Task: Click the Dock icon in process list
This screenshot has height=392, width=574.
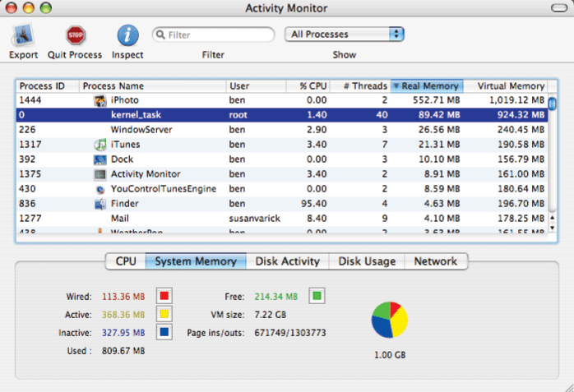Action: [100, 159]
